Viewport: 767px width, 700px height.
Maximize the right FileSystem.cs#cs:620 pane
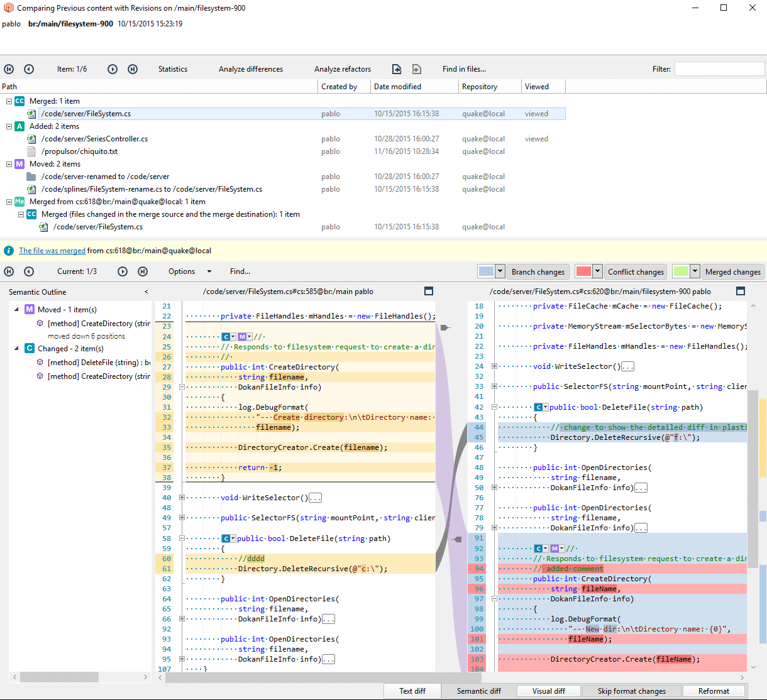tap(741, 291)
